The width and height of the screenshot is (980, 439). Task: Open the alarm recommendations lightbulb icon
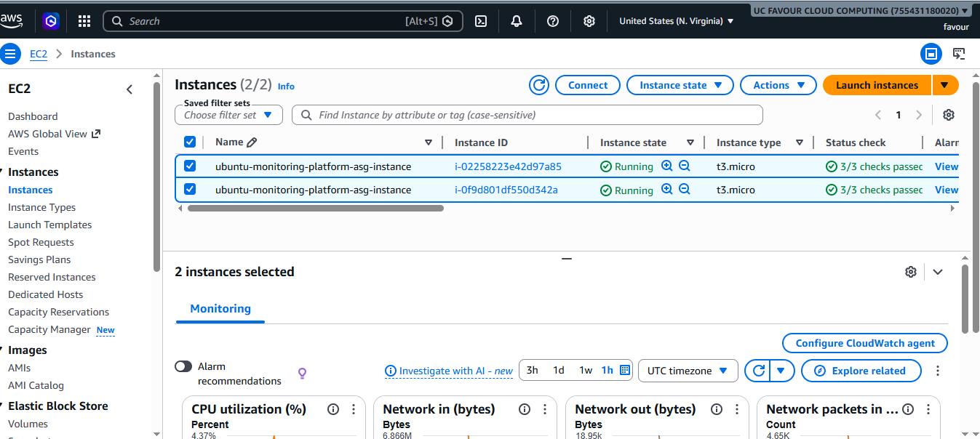303,374
